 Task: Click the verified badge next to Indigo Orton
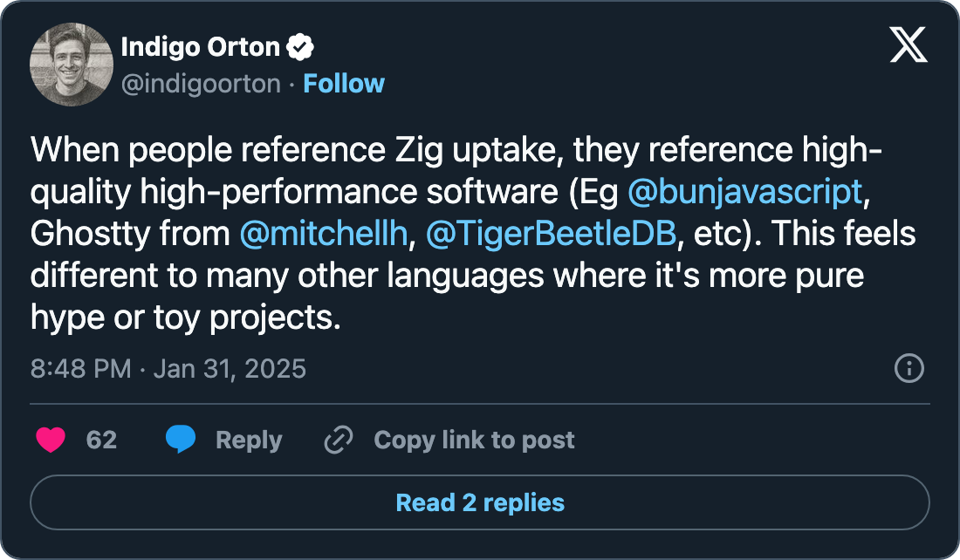tap(303, 47)
